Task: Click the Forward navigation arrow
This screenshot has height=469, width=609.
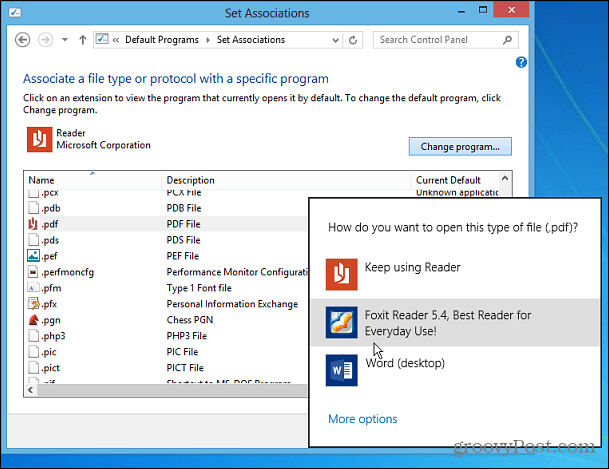Action: (x=45, y=40)
